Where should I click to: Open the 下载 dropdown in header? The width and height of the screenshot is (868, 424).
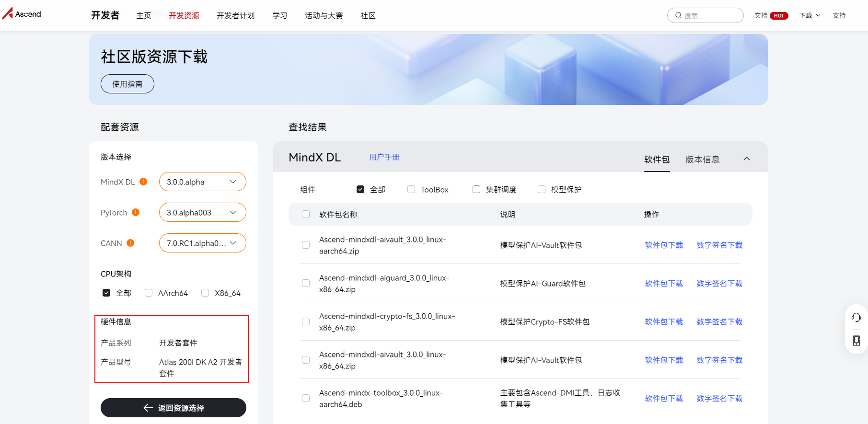pos(810,15)
